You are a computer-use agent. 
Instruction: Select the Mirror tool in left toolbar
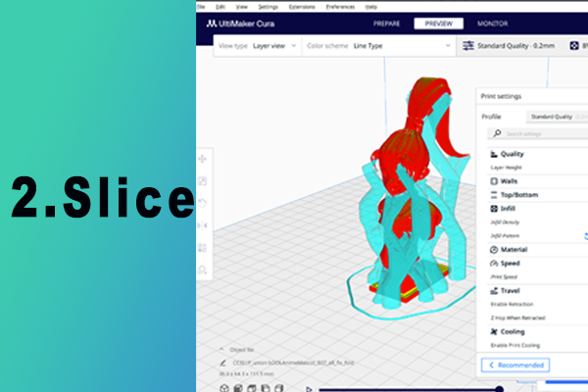(x=203, y=226)
